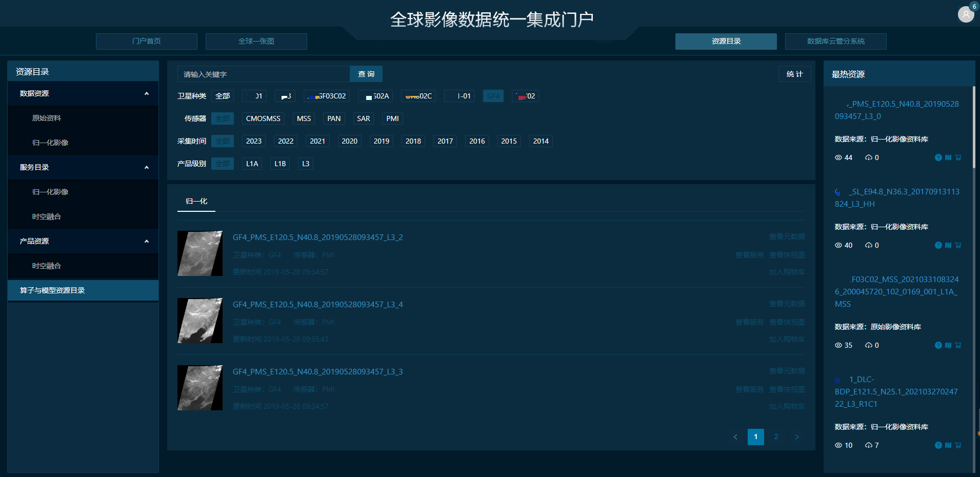The image size is (980, 477).
Task: Click the shopping cart icon for first hot resource
Action: 958,157
